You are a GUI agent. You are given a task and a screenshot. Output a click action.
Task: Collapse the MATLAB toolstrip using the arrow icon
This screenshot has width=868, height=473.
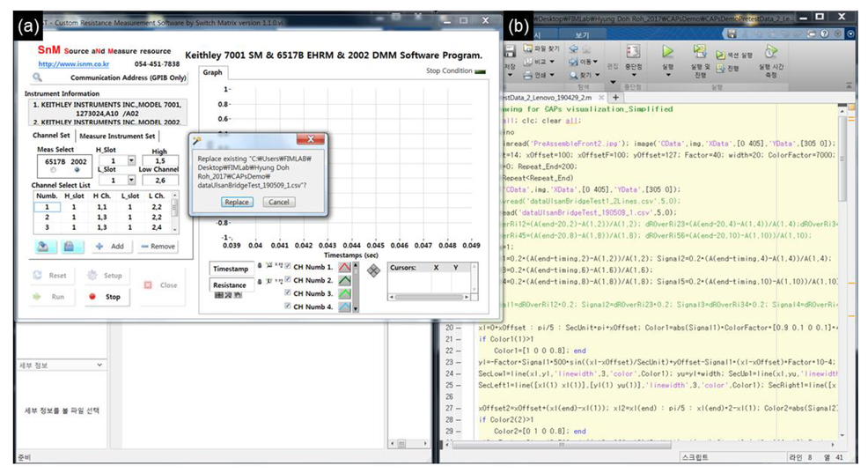click(849, 86)
